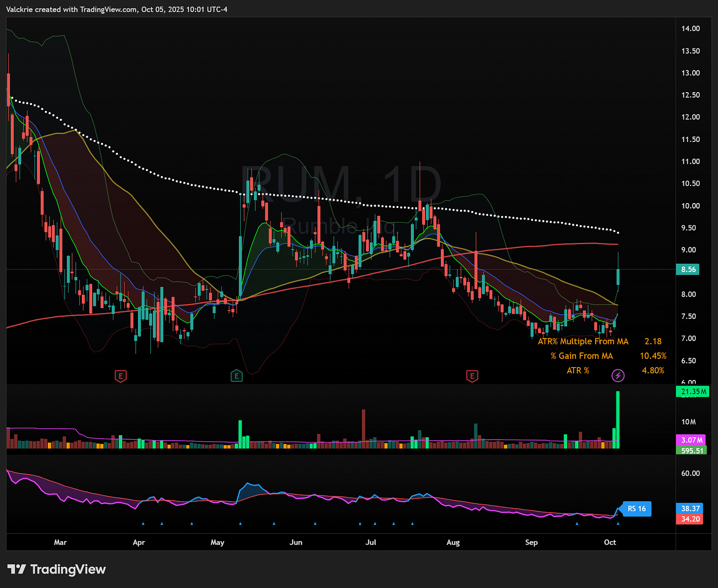This screenshot has width=718, height=588.
Task: Click the Oct label on time axis
Action: (610, 542)
